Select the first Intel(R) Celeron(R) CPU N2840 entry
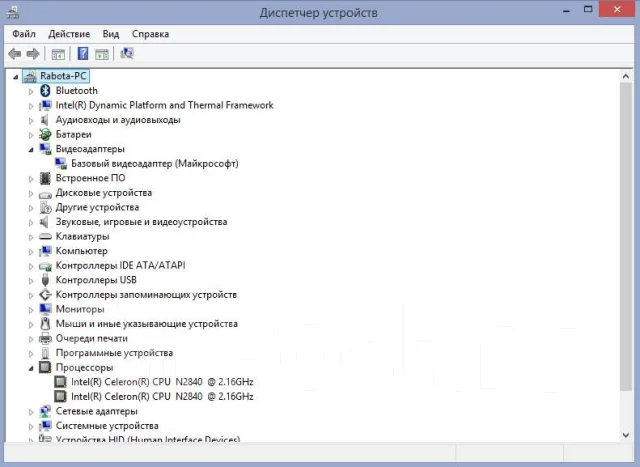Screen dimensions: 640x467 point(162,382)
